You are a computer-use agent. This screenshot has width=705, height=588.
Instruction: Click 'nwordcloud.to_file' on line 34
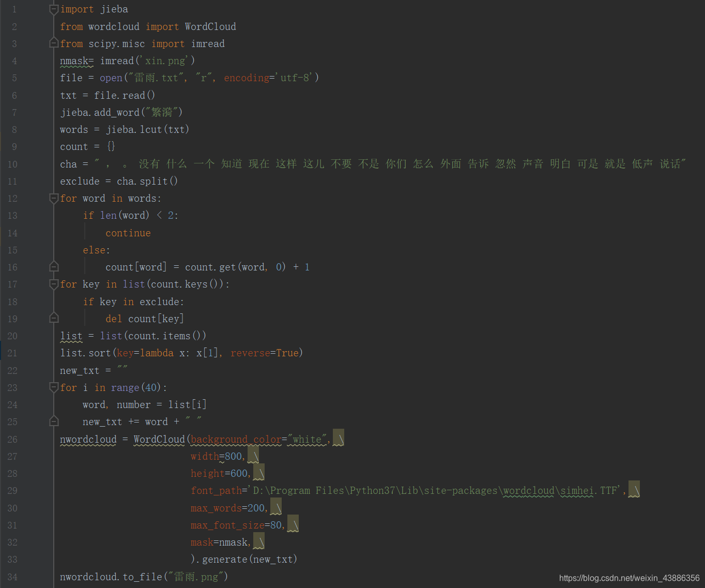(x=111, y=577)
